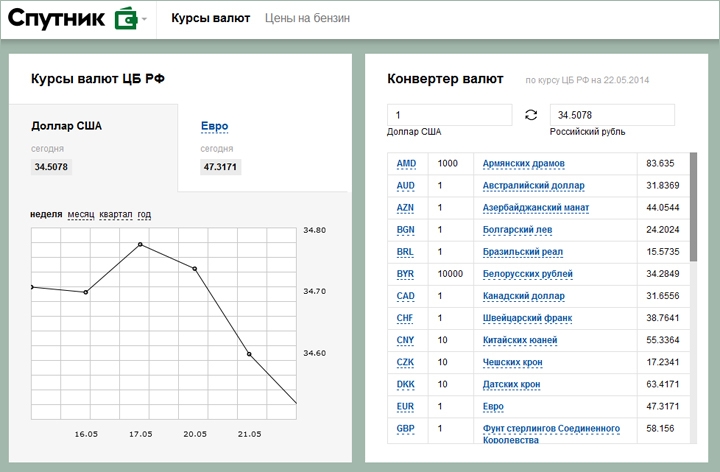720x472 pixels.
Task: Expand the dropdown arrow next to Sputnik logo
Action: pos(144,20)
